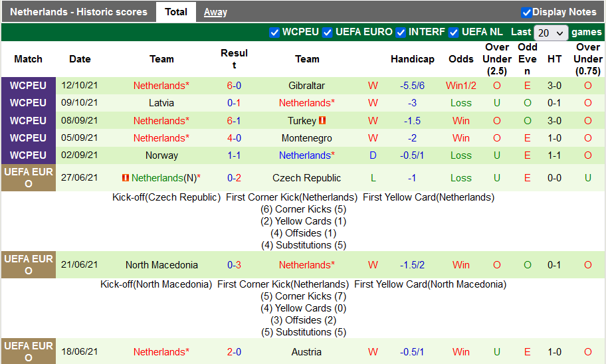Click the 6-1 score versus Turkey
This screenshot has width=606, height=364.
[x=234, y=121]
